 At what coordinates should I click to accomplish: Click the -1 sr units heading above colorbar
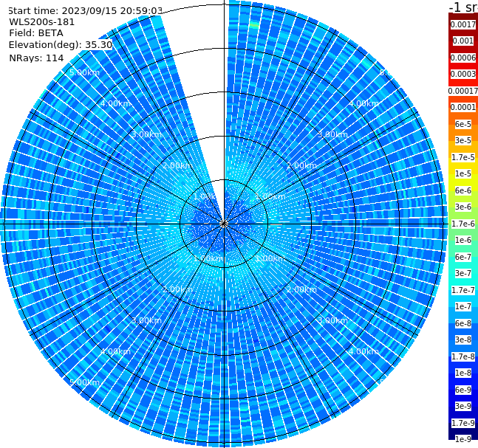click(463, 7)
